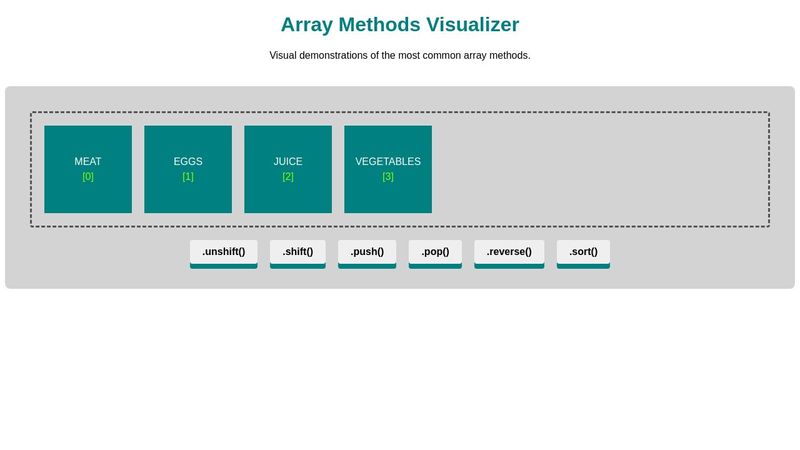Trigger the .push() button
The image size is (800, 450).
click(x=367, y=254)
